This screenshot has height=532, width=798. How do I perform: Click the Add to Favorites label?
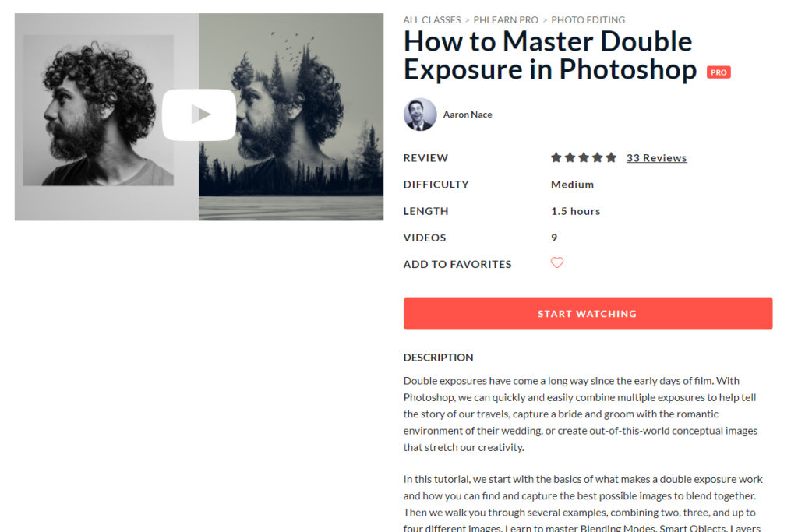point(457,265)
